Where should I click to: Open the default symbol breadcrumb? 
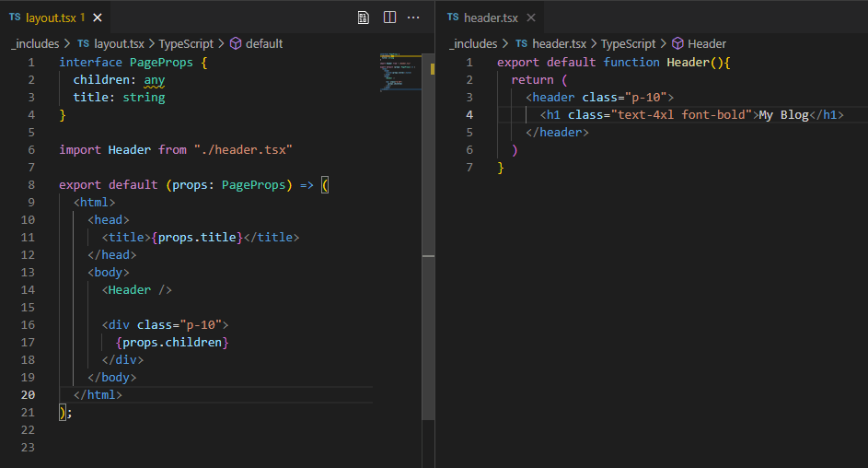click(x=264, y=43)
